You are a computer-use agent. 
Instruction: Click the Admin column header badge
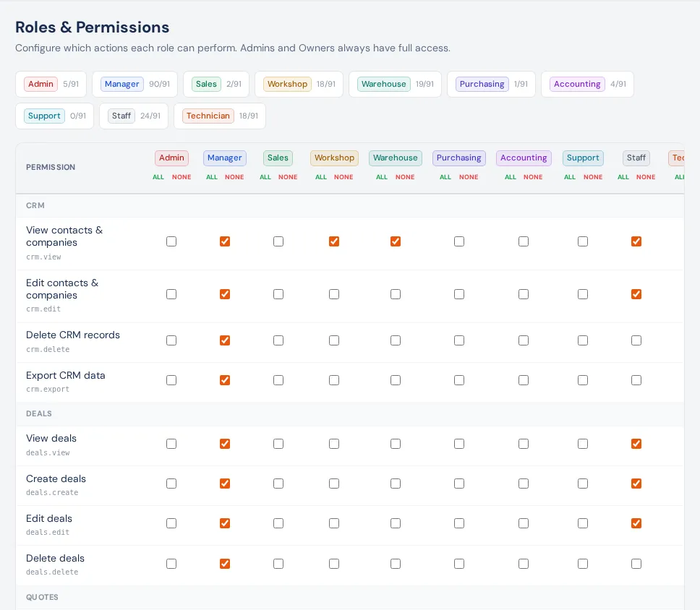point(171,158)
